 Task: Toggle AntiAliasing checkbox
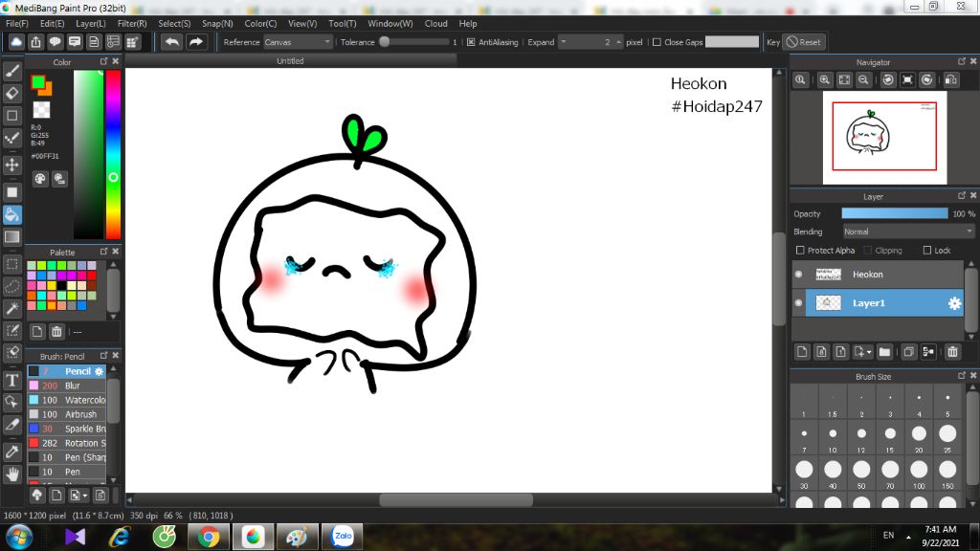click(471, 42)
